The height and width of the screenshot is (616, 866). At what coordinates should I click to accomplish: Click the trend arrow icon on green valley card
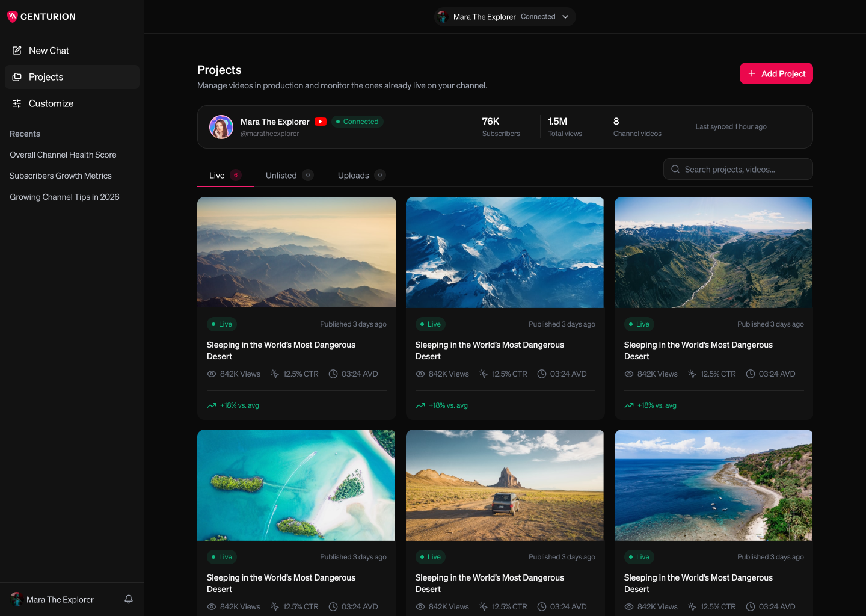pyautogui.click(x=629, y=405)
